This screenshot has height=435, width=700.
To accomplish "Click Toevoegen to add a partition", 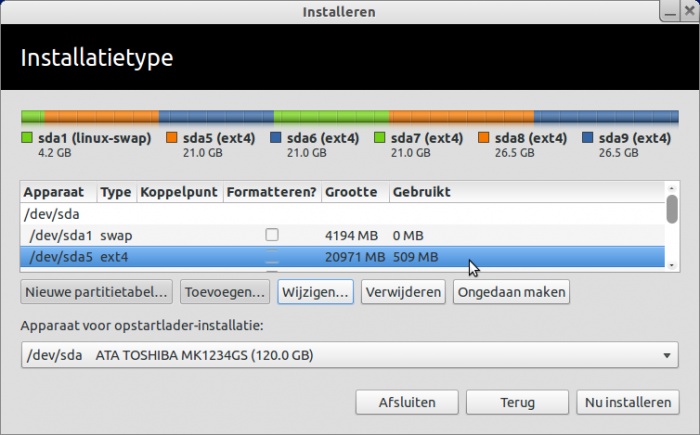I will pos(225,292).
